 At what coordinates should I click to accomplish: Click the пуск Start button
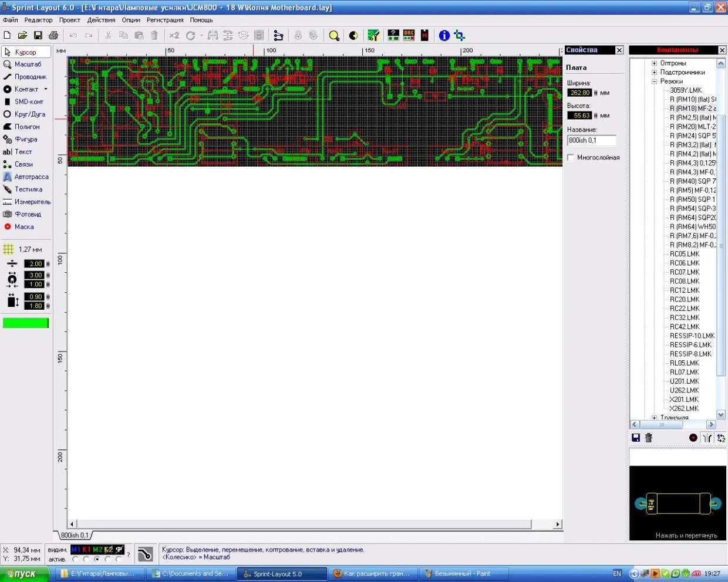25,574
